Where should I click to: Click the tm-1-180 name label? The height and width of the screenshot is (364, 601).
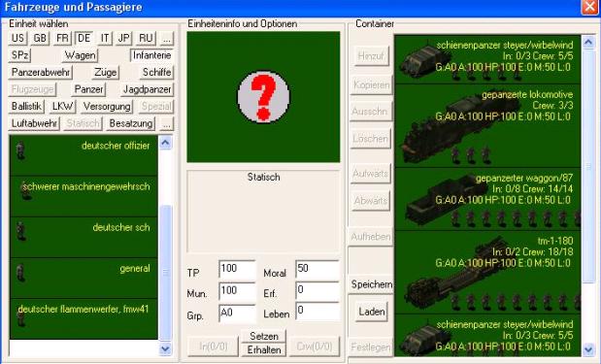tap(554, 241)
